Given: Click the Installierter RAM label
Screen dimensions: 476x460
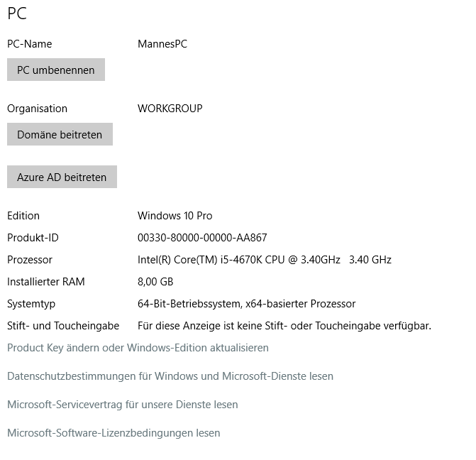Looking at the screenshot, I should pyautogui.click(x=45, y=282).
